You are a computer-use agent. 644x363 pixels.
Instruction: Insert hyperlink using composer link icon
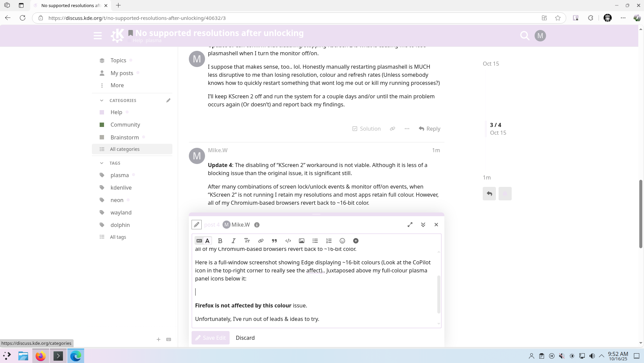[261, 241]
